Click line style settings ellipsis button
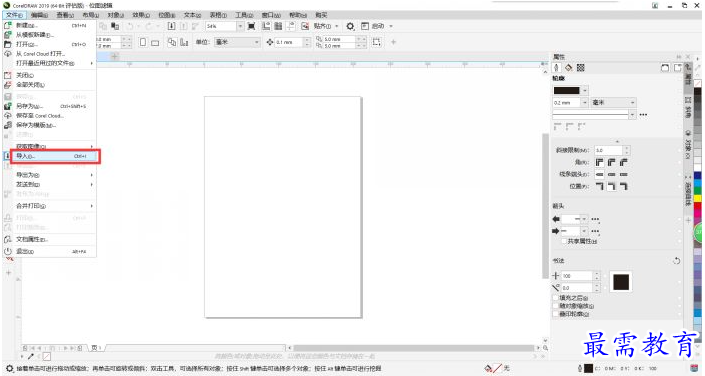Viewport: 705px width, 376px height. click(643, 115)
